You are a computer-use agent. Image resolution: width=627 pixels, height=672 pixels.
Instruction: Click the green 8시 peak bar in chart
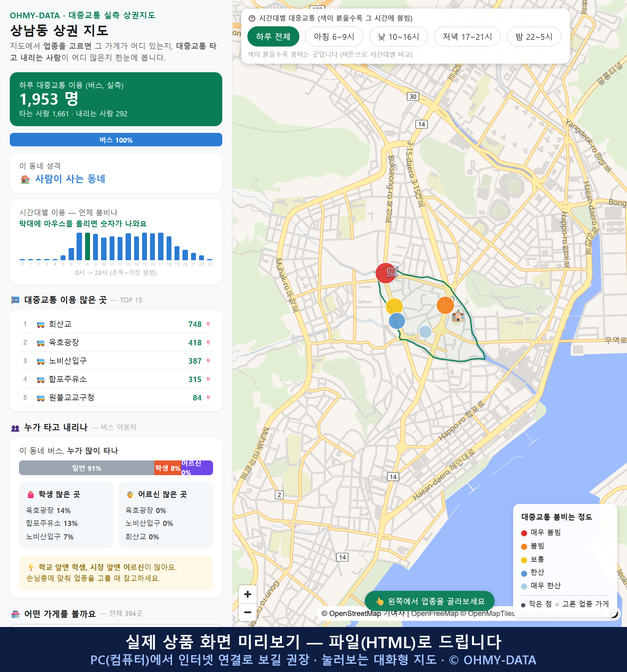88,246
